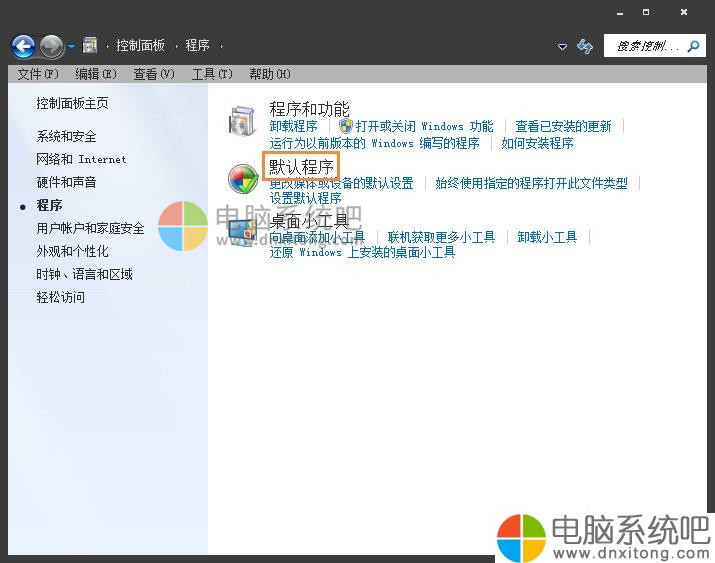Click 打开或关闭 Windows 功能 link
This screenshot has height=563, width=715.
425,126
